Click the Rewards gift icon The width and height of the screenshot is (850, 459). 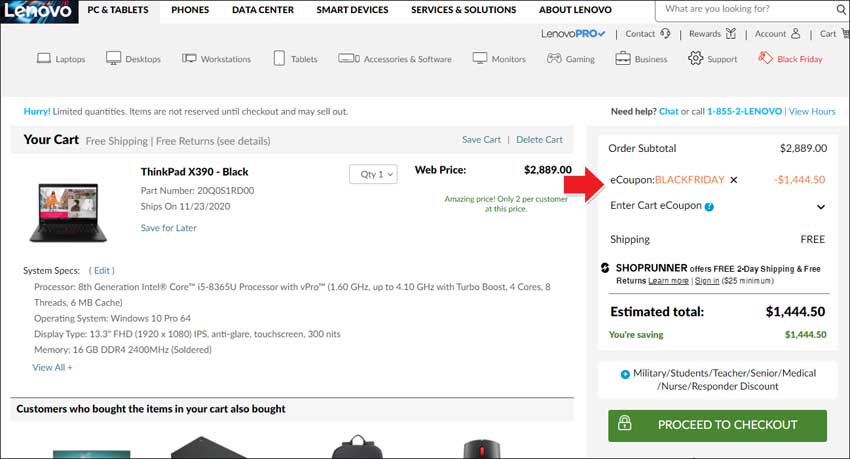pos(731,34)
